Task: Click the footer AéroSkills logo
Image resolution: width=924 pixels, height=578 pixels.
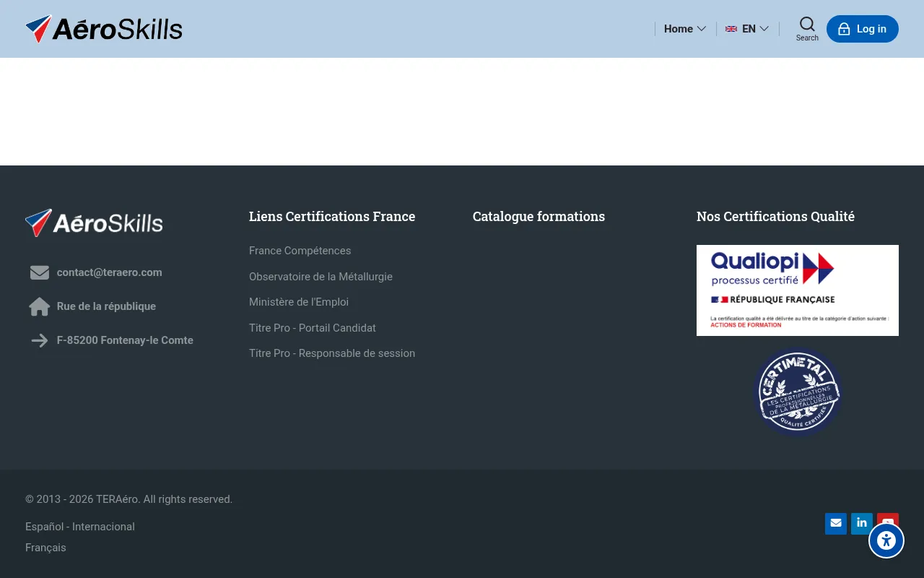Action: tap(94, 223)
